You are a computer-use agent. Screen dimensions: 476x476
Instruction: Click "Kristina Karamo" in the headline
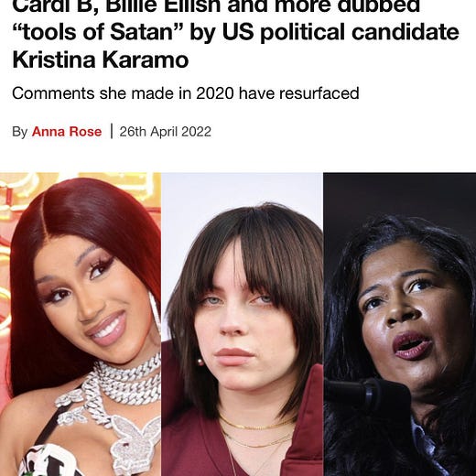[x=101, y=59]
